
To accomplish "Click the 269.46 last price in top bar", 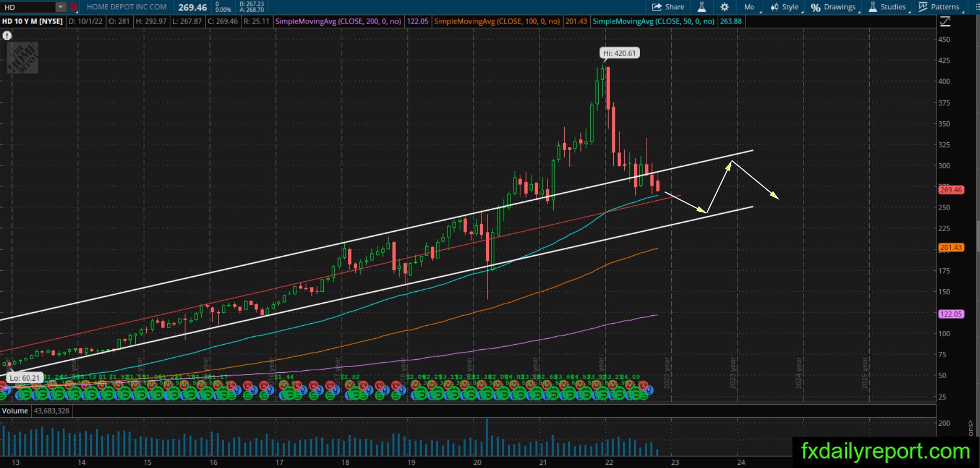I will point(193,7).
